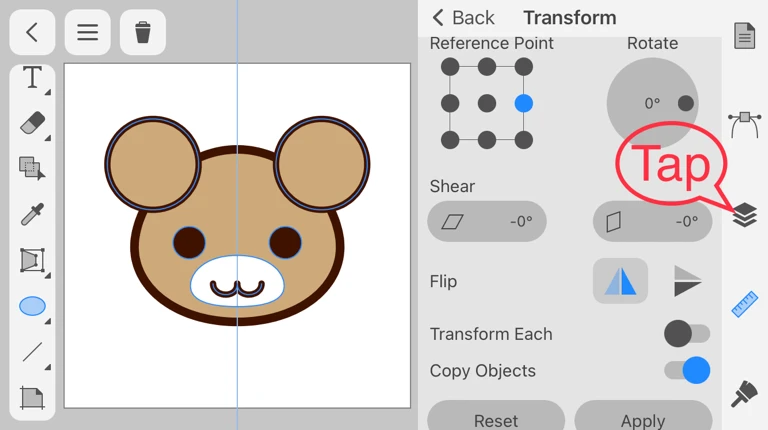Screen dimensions: 768x430
Task: Delete selection with trash icon
Action: [143, 32]
